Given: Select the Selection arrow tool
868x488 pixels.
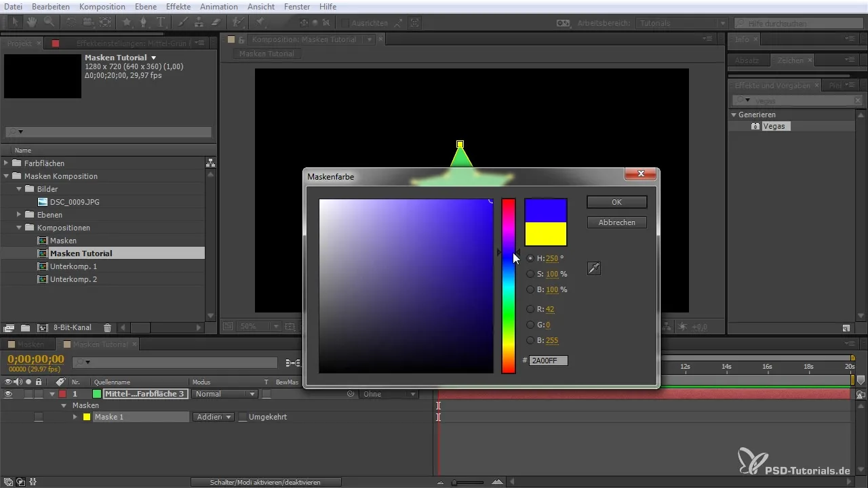Looking at the screenshot, I should click(15, 22).
